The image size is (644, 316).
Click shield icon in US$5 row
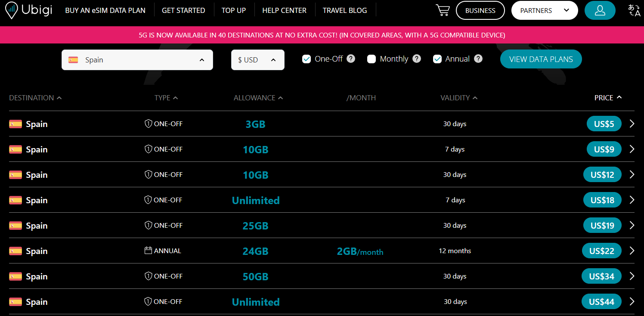click(x=148, y=124)
